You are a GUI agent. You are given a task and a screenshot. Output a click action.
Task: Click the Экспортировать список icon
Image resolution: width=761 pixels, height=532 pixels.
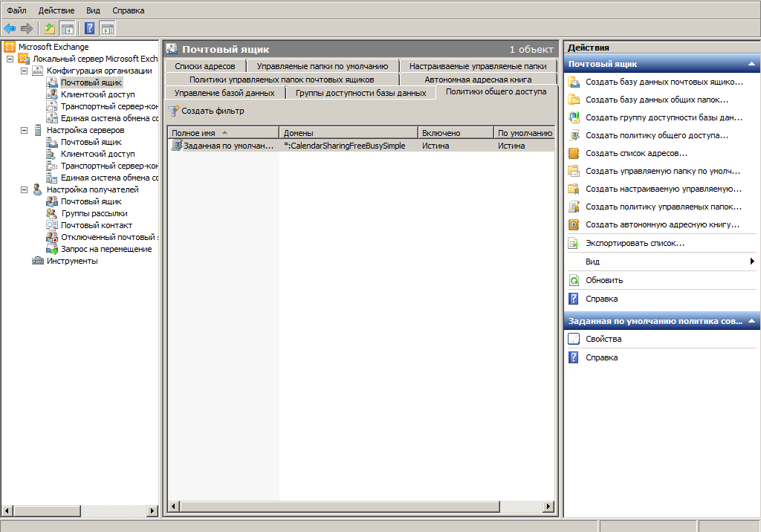(574, 243)
